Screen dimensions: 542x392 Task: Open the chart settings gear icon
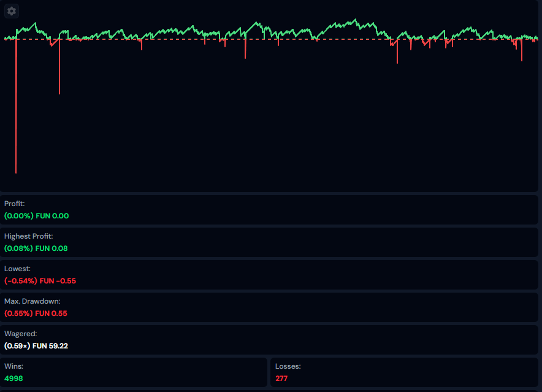coord(12,11)
